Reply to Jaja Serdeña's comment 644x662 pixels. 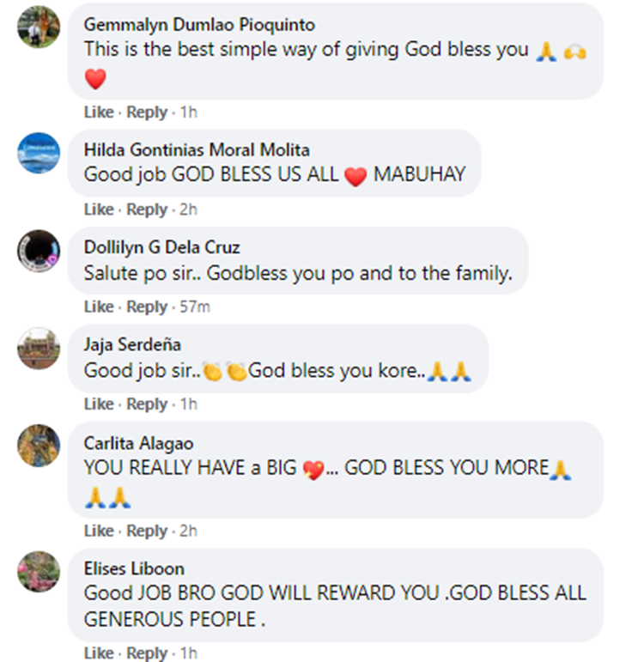[x=147, y=404]
